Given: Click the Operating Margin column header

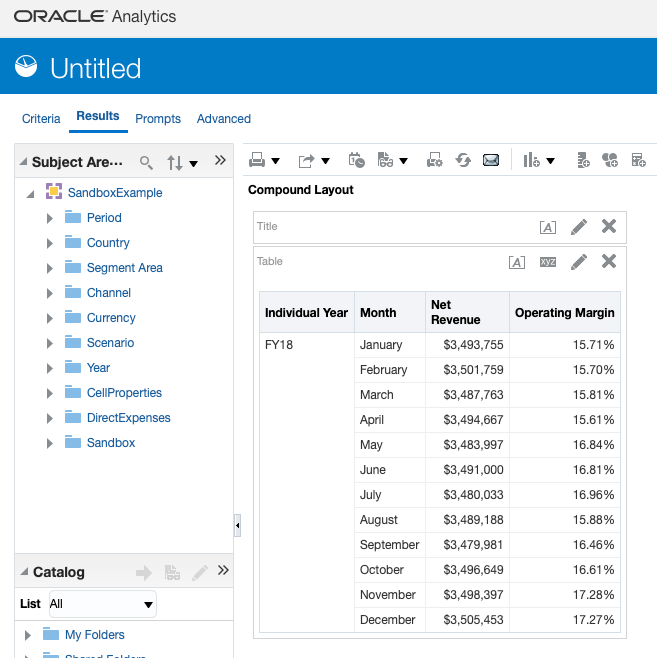Looking at the screenshot, I should (564, 313).
